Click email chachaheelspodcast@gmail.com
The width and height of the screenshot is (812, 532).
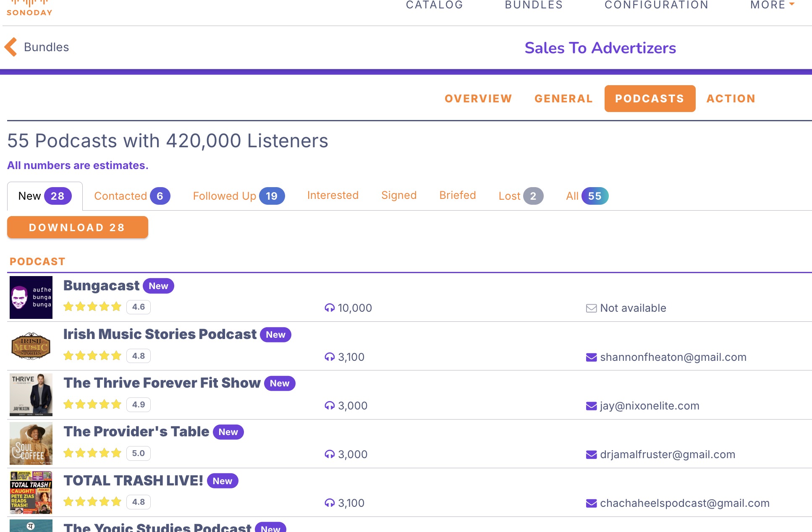pos(685,503)
